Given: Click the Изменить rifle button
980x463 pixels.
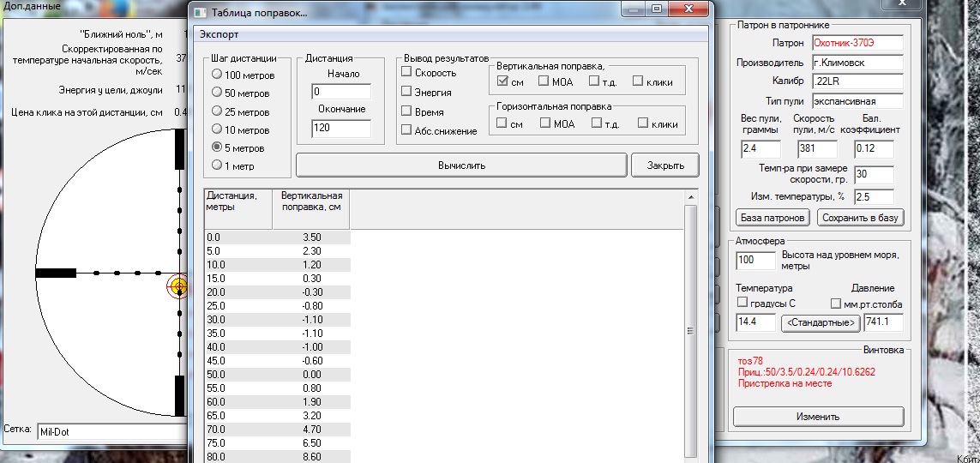Looking at the screenshot, I should tap(818, 418).
